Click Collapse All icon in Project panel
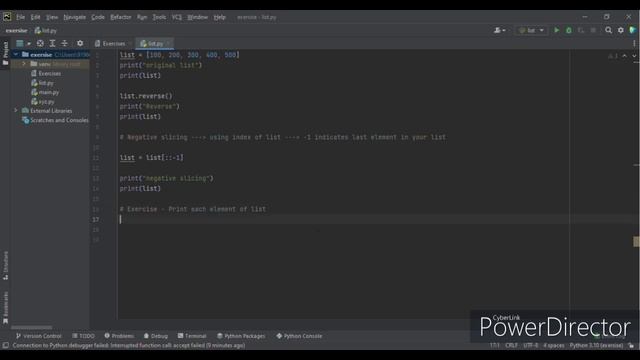Image resolution: width=640 pixels, height=360 pixels. click(x=64, y=43)
